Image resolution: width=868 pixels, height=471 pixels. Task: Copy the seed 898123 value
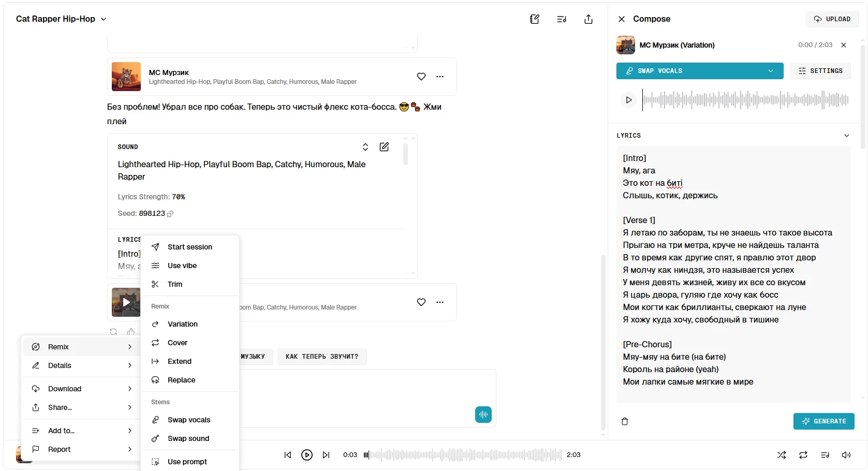(170, 214)
